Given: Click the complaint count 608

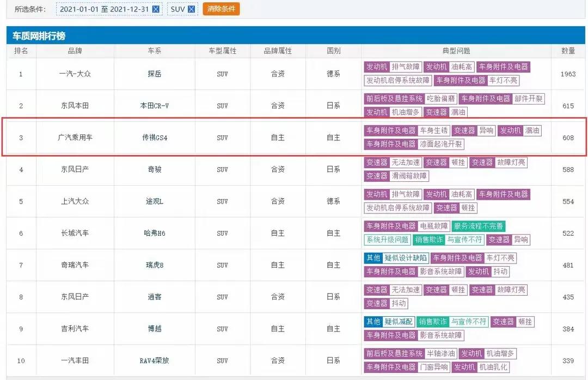Looking at the screenshot, I should 568,138.
